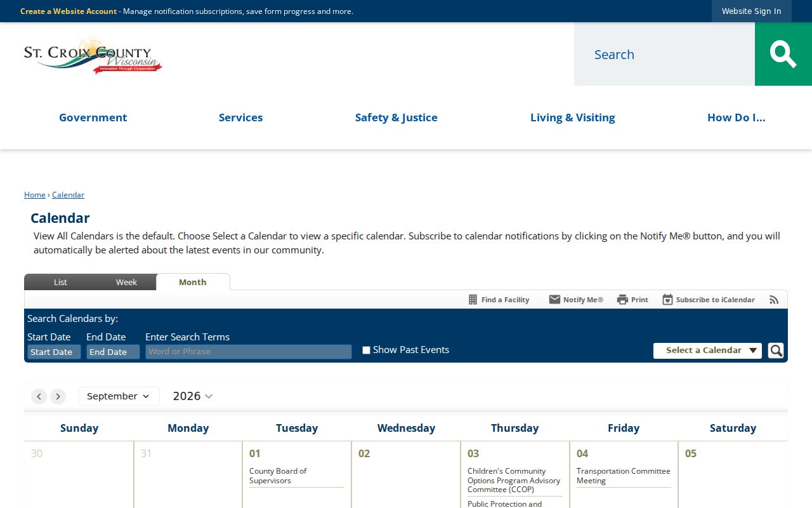Go to next month arrow
The width and height of the screenshot is (812, 508).
pos(58,396)
